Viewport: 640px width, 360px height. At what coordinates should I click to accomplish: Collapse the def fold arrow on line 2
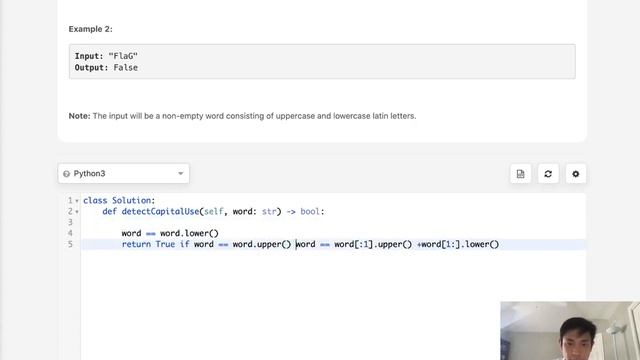77,212
